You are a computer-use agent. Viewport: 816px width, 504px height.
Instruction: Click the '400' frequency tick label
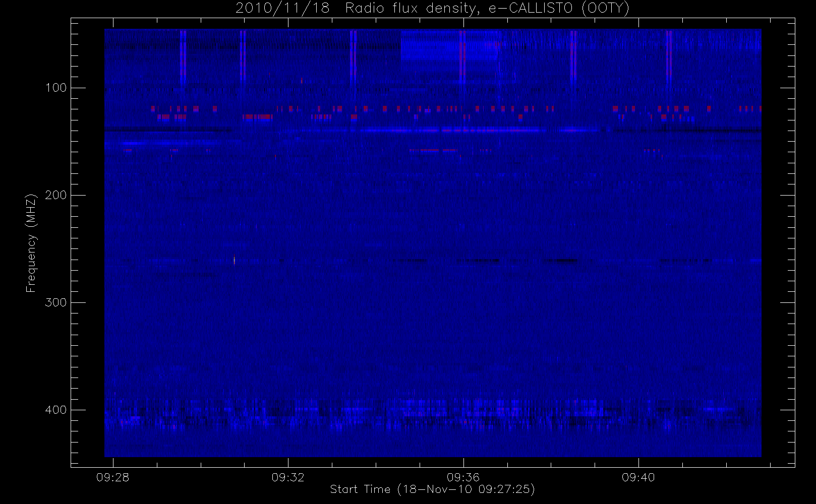pyautogui.click(x=56, y=410)
